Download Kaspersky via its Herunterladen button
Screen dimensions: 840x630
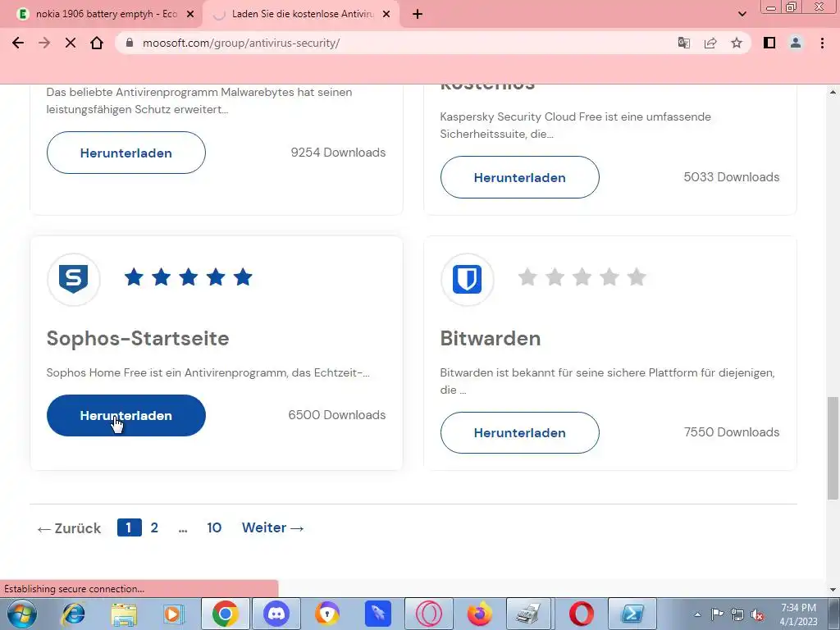coord(519,177)
